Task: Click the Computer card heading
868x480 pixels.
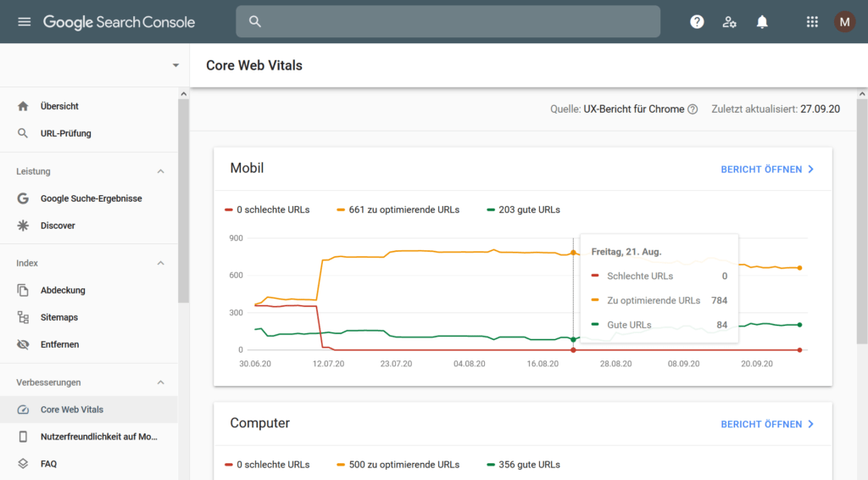Action: 259,423
